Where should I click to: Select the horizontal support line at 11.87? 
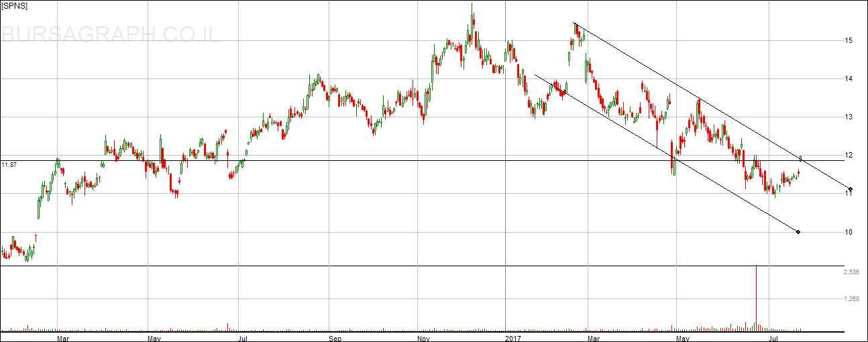[x=402, y=161]
